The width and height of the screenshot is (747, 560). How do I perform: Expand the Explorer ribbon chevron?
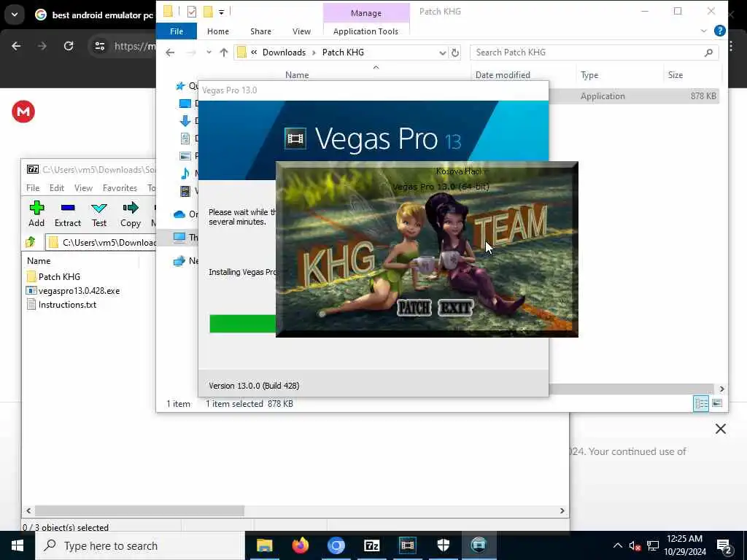704,31
